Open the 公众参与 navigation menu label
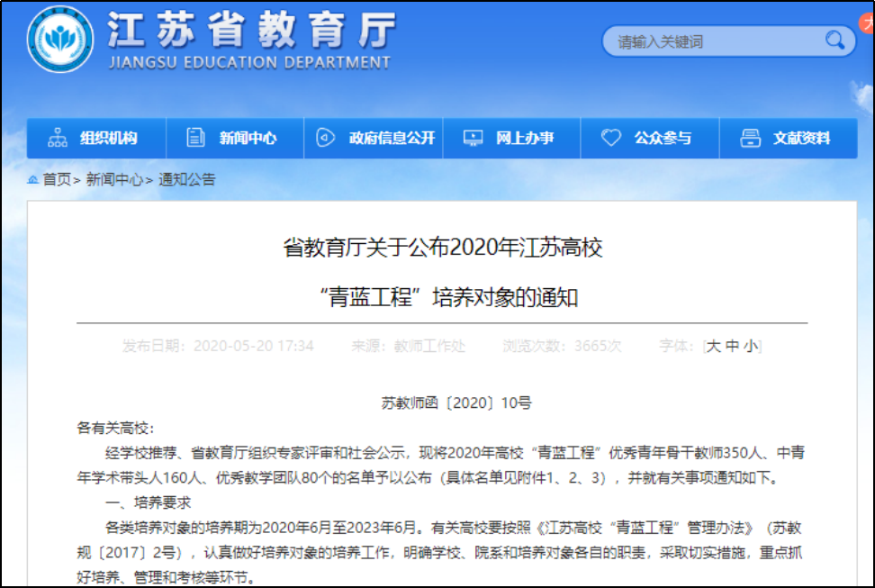This screenshot has width=875, height=588. [x=663, y=138]
